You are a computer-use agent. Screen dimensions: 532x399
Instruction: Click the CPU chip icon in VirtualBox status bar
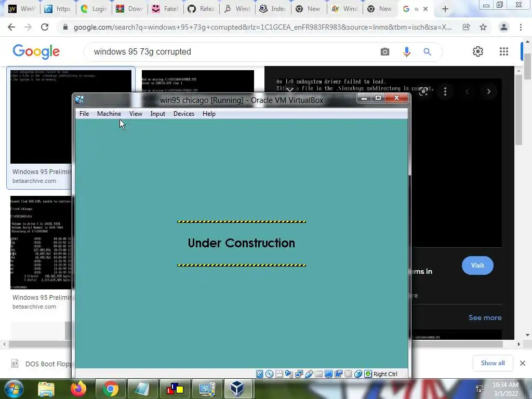tap(348, 374)
